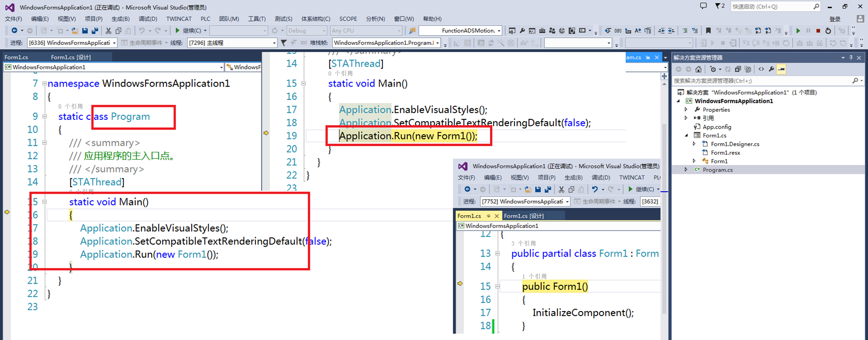Click the account avatar icon
868x340 pixels.
point(860,19)
